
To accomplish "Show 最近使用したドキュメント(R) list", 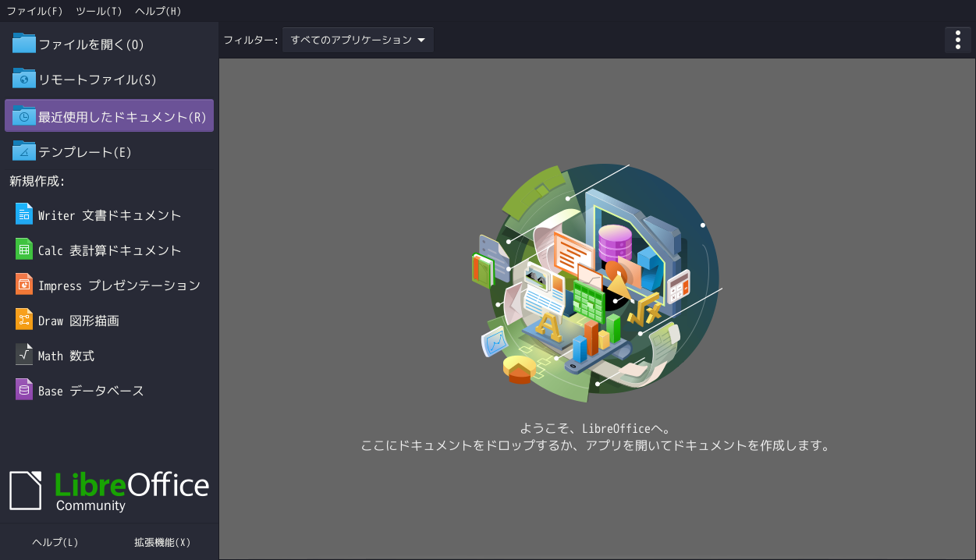I will pyautogui.click(x=109, y=115).
